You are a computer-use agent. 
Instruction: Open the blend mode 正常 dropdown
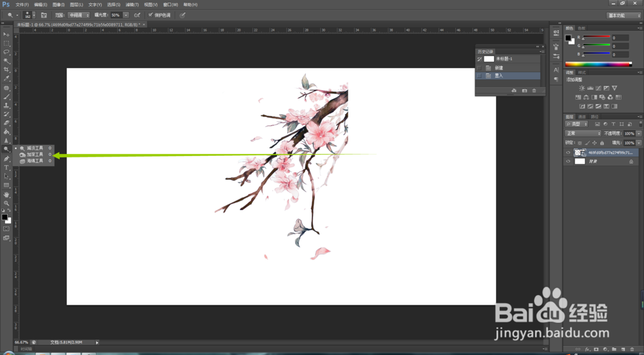coord(583,133)
